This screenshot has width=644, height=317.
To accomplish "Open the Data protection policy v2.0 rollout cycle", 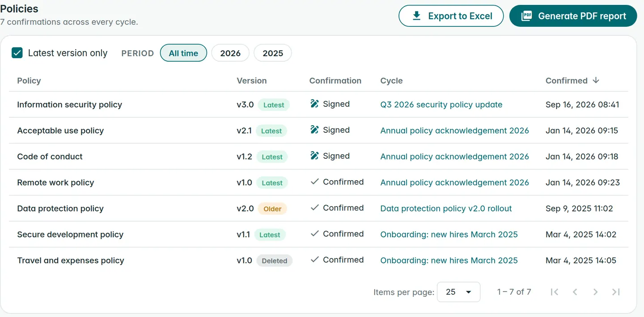I will pos(446,208).
